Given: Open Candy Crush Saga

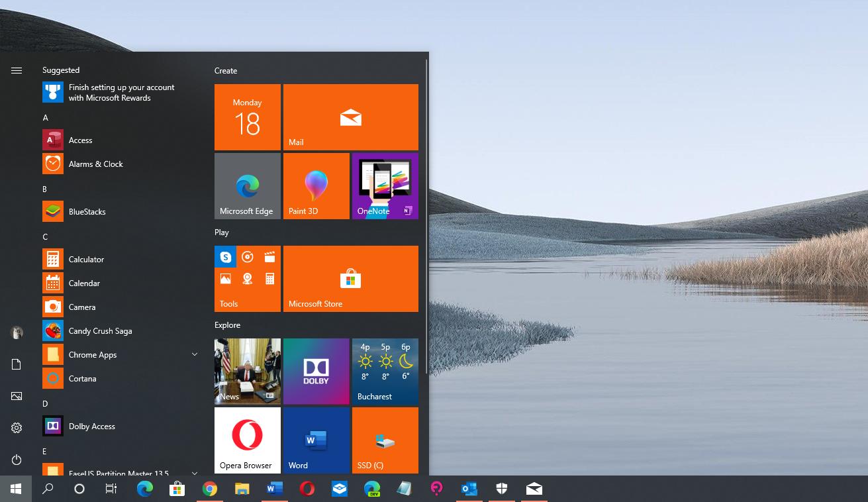Looking at the screenshot, I should pyautogui.click(x=119, y=330).
